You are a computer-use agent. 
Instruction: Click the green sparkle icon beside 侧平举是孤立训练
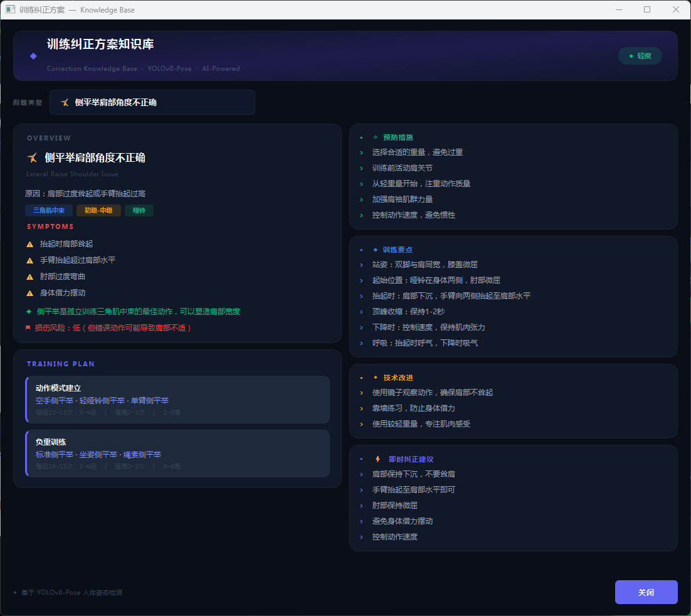pyautogui.click(x=28, y=312)
